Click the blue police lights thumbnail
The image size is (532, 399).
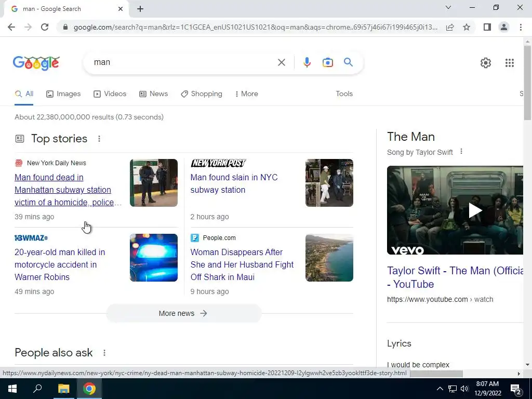pyautogui.click(x=154, y=258)
